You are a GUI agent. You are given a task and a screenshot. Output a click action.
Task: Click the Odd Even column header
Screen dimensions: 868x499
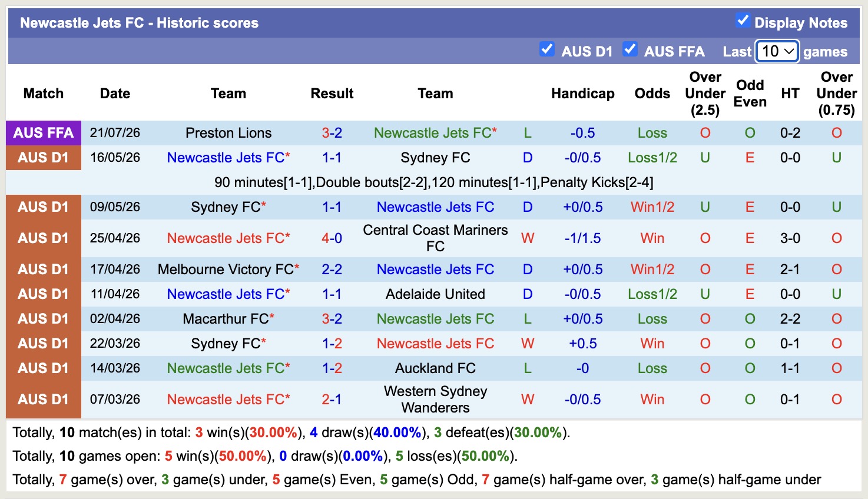click(x=750, y=94)
